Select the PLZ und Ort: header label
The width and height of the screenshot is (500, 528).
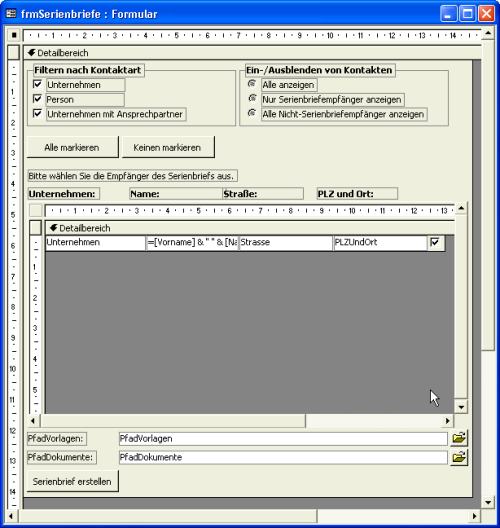[x=357, y=194]
